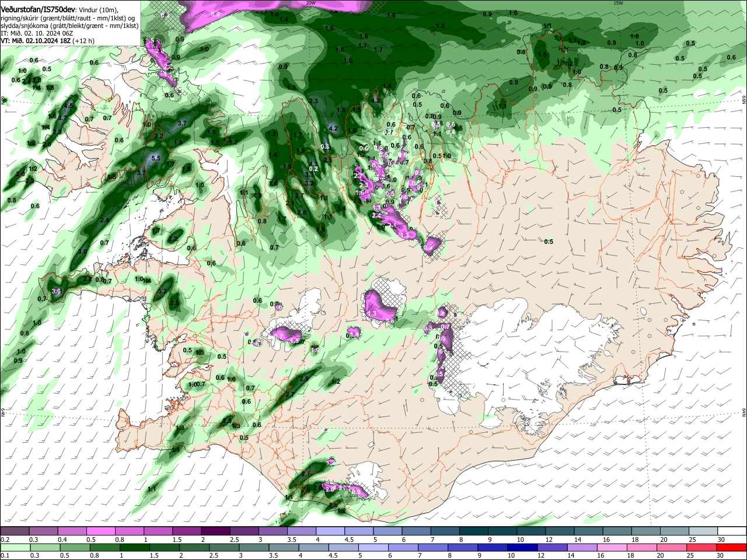Click the white swatch labeled 30, upper legend
The width and height of the screenshot is (747, 560).
point(732,531)
